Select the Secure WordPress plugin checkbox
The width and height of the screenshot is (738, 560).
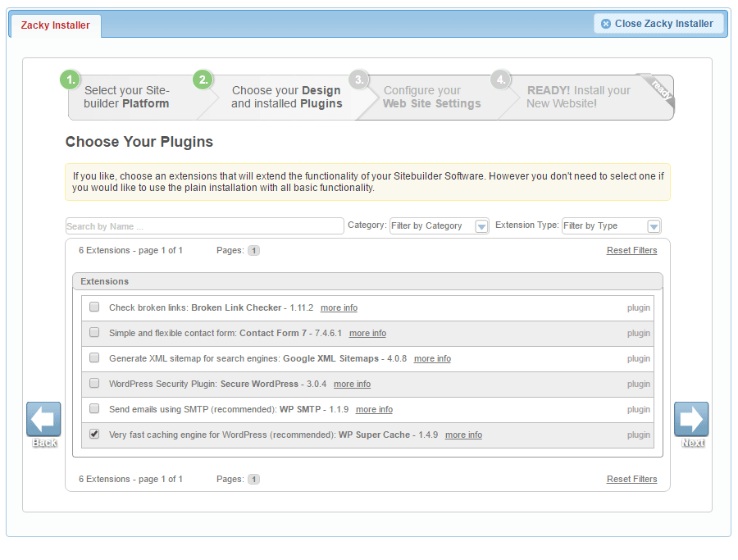(94, 384)
